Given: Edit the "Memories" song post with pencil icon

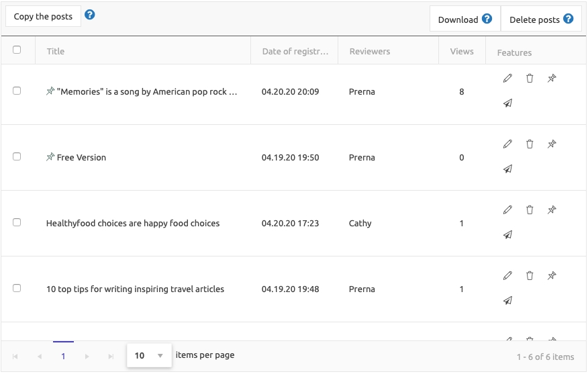Looking at the screenshot, I should click(507, 79).
